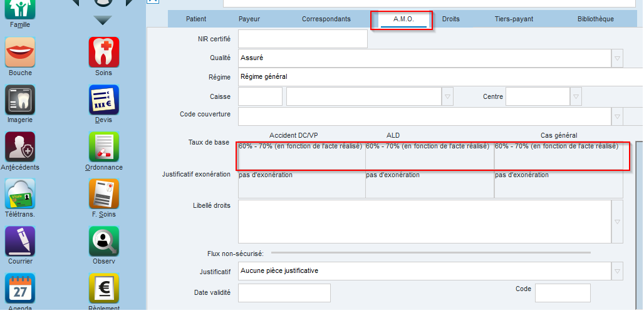Expand the Code couverture dropdown arrow
Image resolution: width=644 pixels, height=313 pixels.
point(617,117)
